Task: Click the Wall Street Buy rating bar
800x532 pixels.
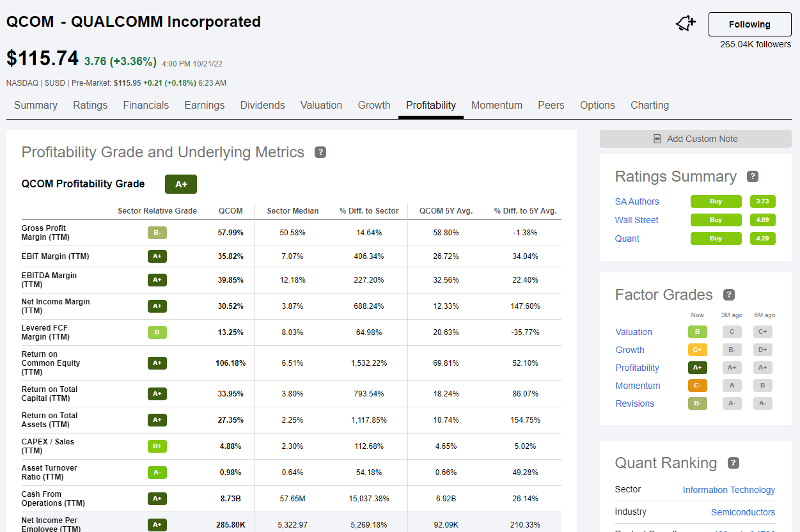Action: click(x=716, y=220)
